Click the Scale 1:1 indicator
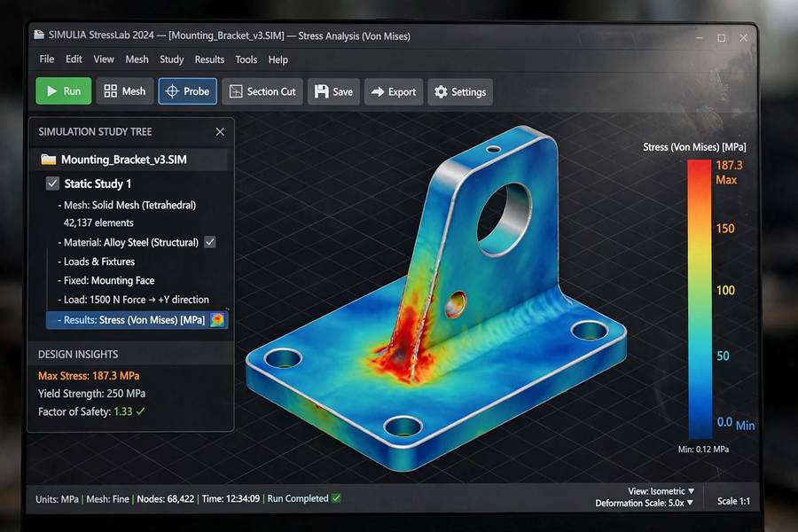Screen dimensions: 798x532 [x=733, y=501]
